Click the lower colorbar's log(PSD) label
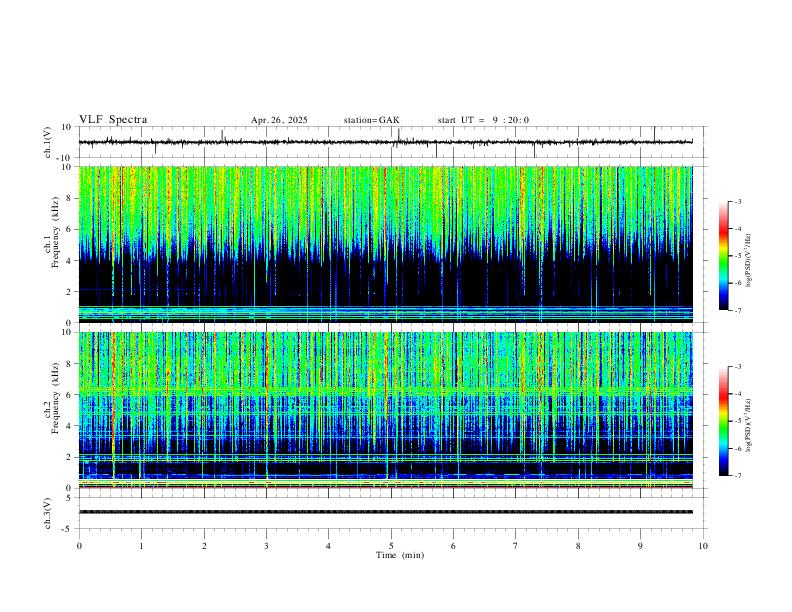The height and width of the screenshot is (612, 792). [x=748, y=426]
